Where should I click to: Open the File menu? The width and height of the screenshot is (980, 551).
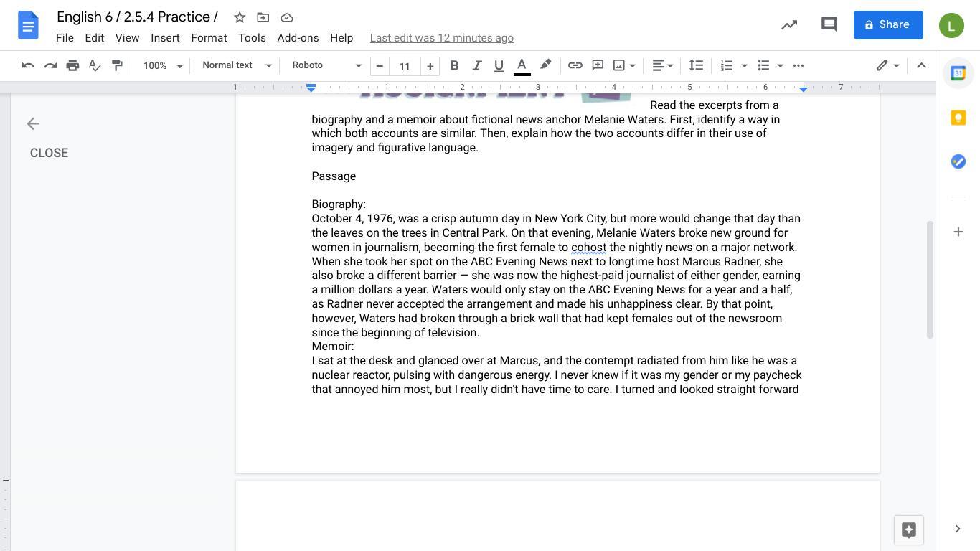65,38
